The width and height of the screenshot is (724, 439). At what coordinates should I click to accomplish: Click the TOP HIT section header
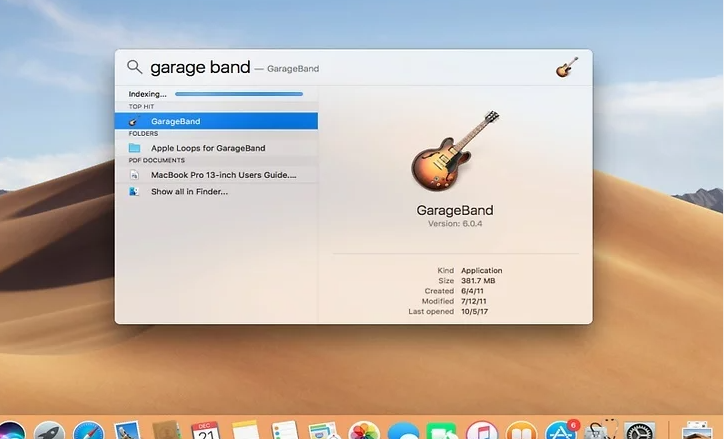(141, 106)
